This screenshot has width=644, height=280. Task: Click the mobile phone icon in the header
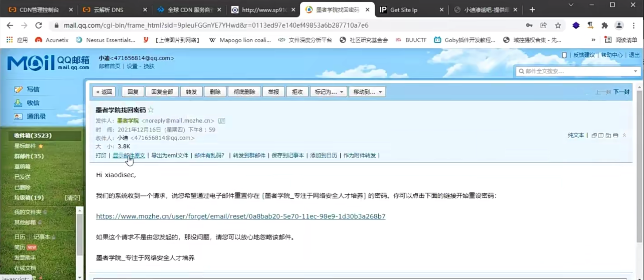pyautogui.click(x=564, y=55)
